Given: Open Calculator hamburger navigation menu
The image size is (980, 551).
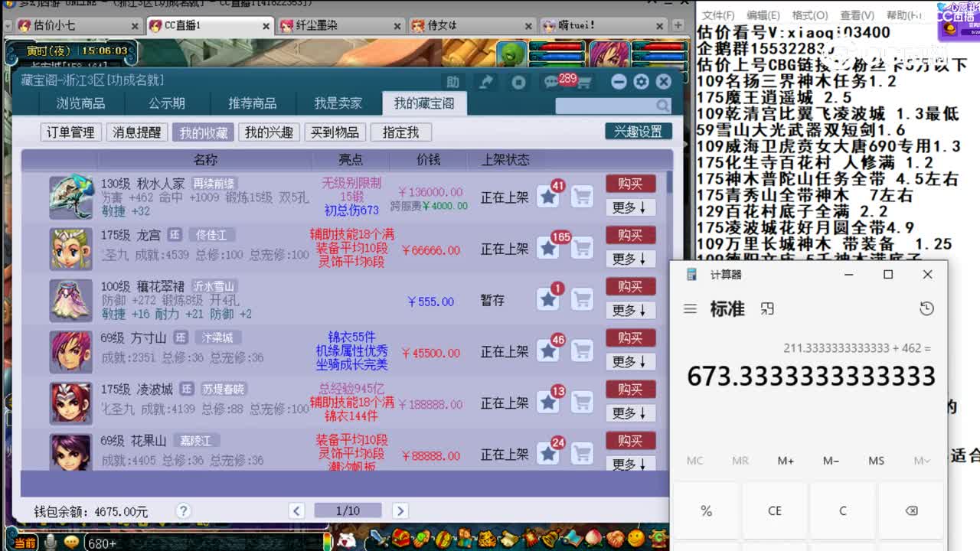Looking at the screenshot, I should point(691,309).
